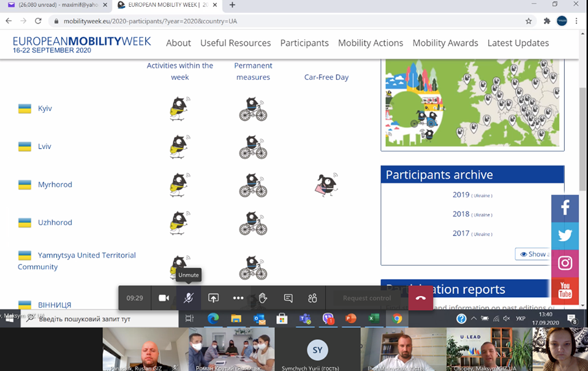Open the share screen tray
Screen dimensions: 588x371
213,298
